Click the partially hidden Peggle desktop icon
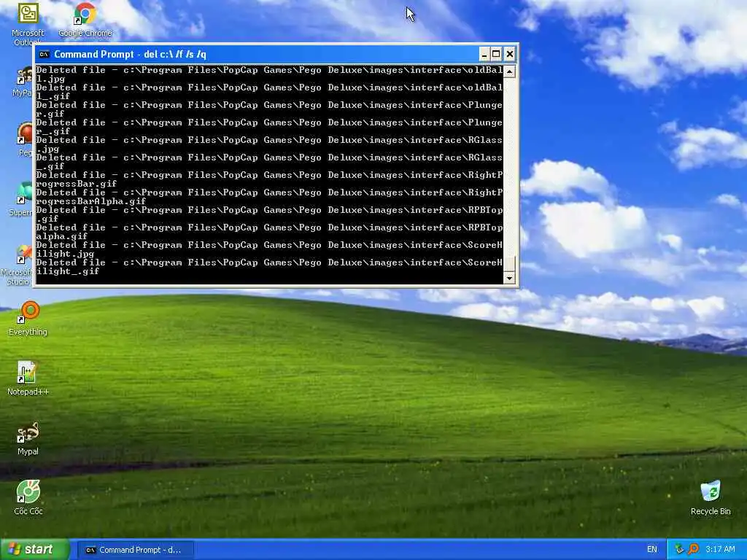747x560 pixels. coord(25,139)
